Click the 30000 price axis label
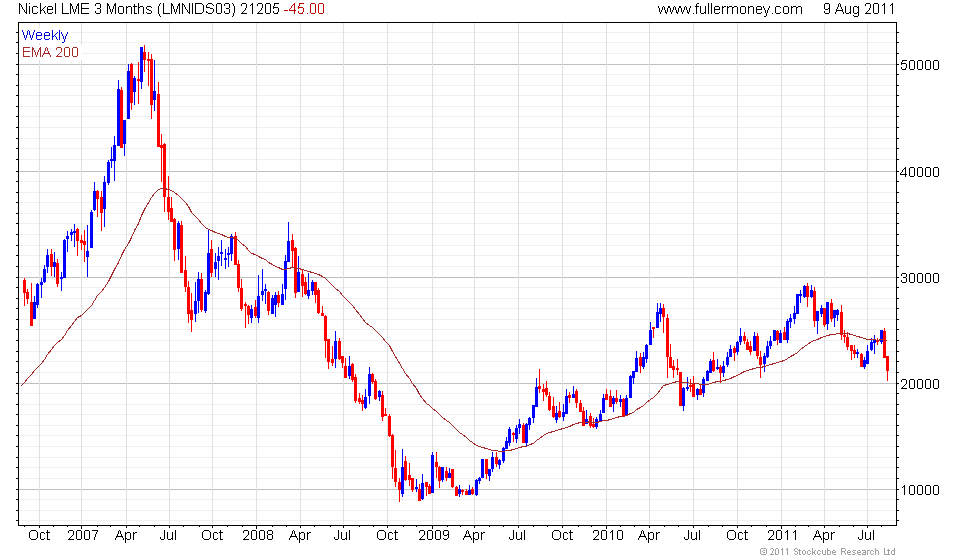980x560 pixels. coord(919,279)
